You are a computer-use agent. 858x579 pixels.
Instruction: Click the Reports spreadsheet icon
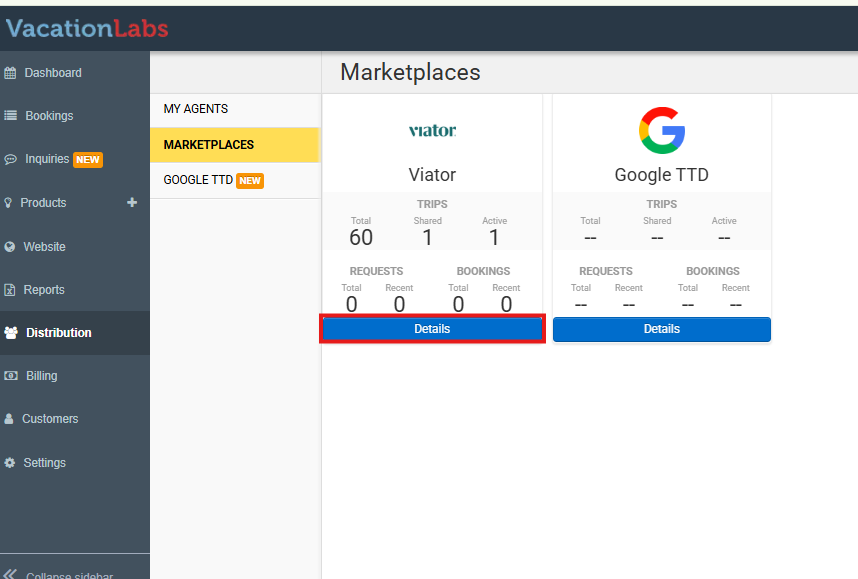tap(10, 290)
